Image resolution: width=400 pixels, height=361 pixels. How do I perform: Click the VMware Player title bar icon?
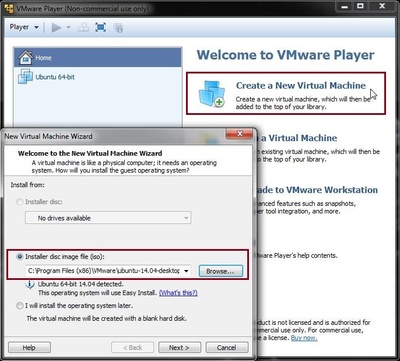point(9,8)
